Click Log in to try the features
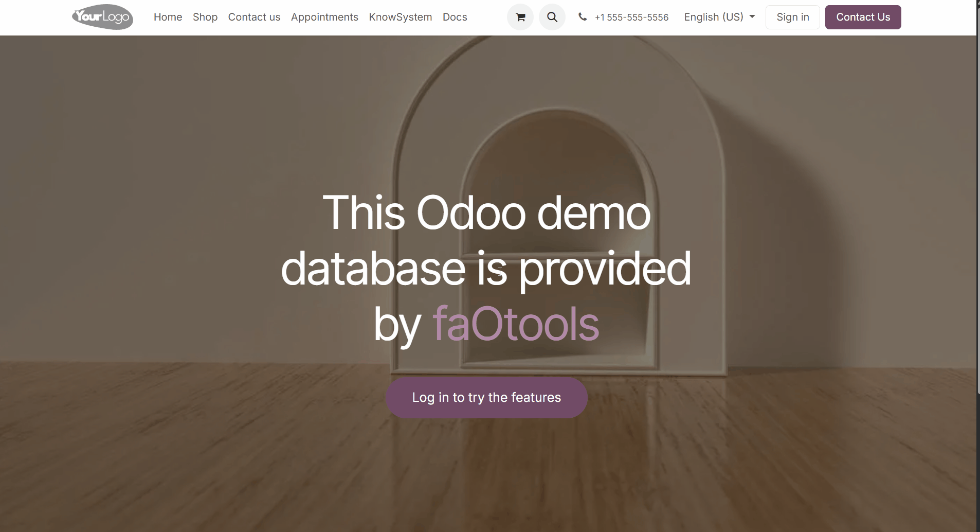The height and width of the screenshot is (532, 980). pyautogui.click(x=486, y=398)
